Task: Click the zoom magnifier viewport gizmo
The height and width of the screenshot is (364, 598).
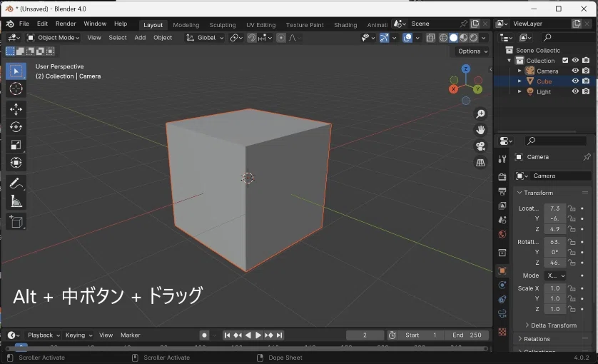Action: click(x=481, y=114)
